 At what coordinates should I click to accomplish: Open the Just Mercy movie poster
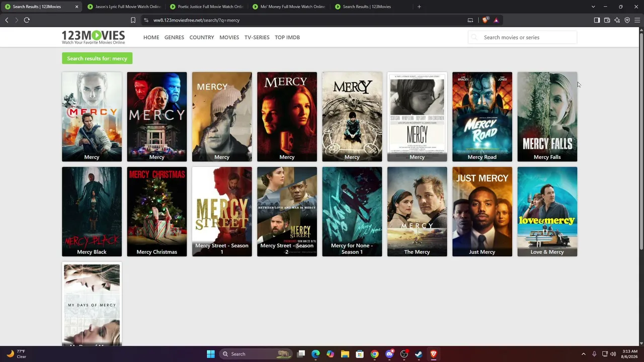(x=482, y=212)
